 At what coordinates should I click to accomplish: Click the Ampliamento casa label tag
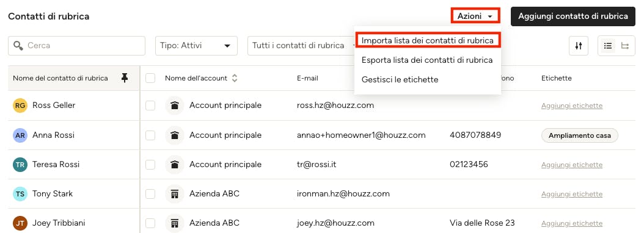(x=579, y=135)
